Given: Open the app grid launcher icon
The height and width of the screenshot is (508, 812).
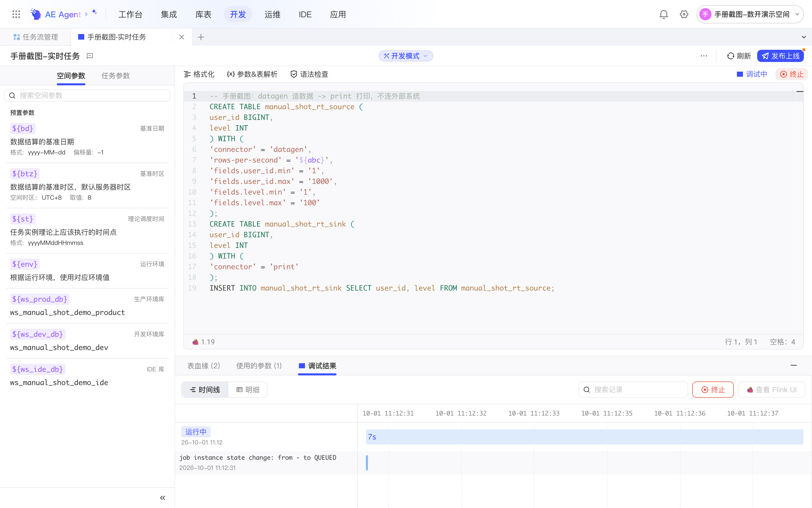Looking at the screenshot, I should coord(16,14).
